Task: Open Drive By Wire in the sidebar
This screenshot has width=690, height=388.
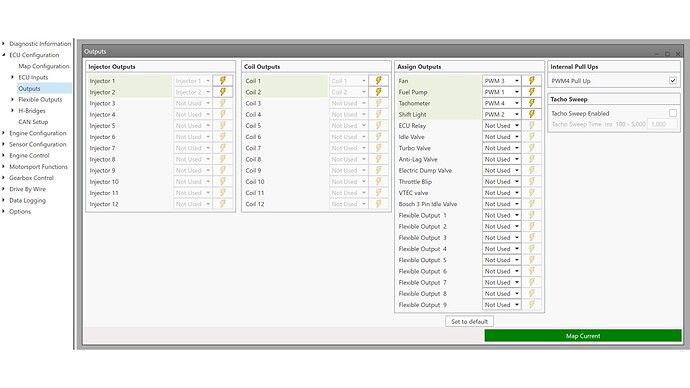Action: [27, 189]
